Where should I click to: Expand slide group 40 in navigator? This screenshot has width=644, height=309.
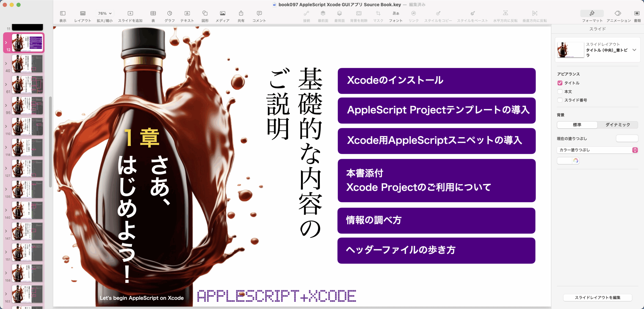click(6, 63)
